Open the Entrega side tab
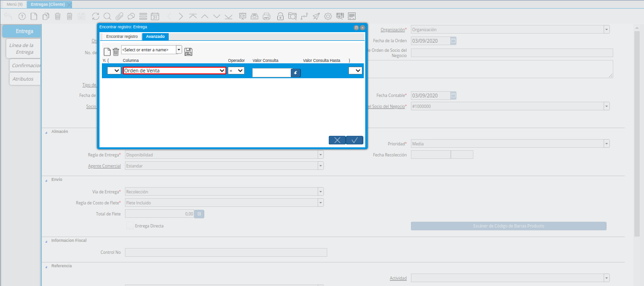644x286 pixels. tap(22, 31)
